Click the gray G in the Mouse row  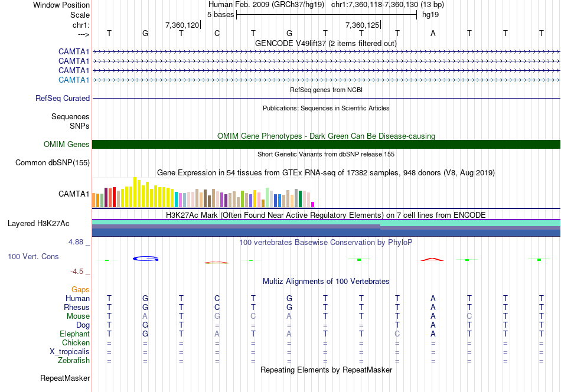pos(217,316)
